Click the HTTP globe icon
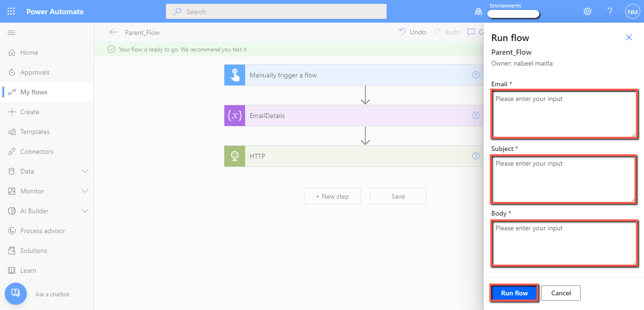The image size is (644, 310). pyautogui.click(x=235, y=156)
